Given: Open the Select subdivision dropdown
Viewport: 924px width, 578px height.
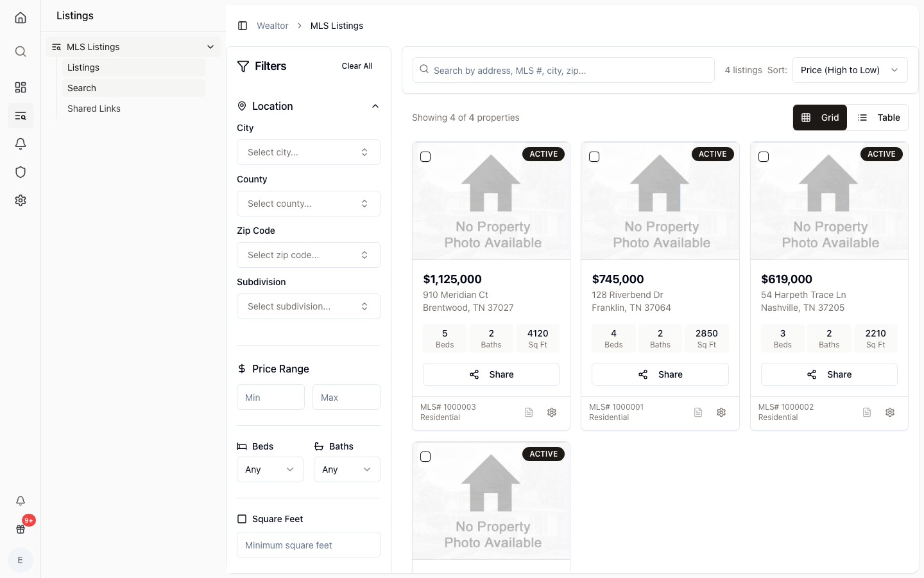Looking at the screenshot, I should coord(309,306).
